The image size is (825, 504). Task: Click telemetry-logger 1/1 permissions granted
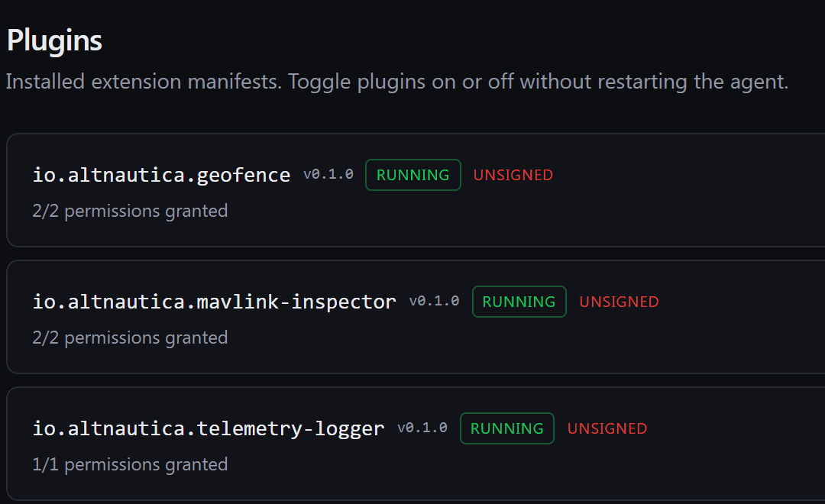(x=130, y=464)
